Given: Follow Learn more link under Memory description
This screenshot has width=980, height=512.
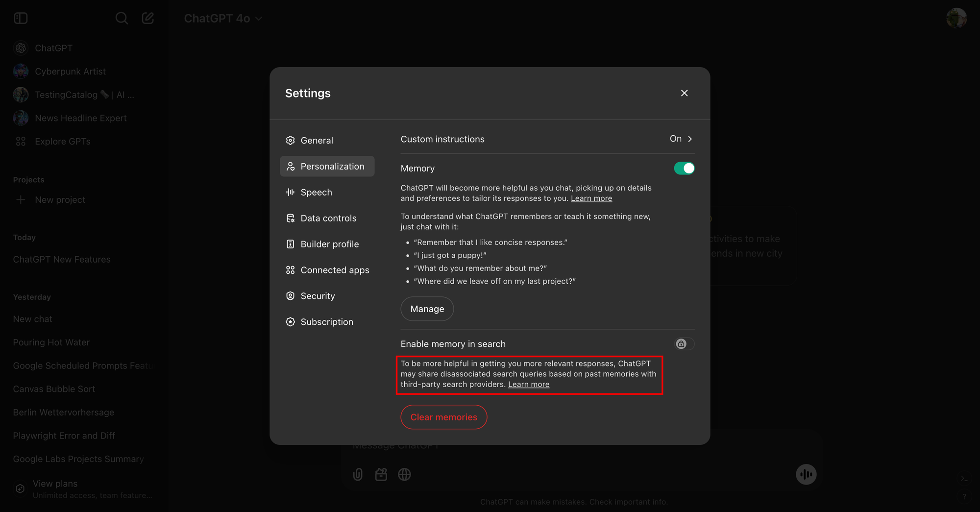Looking at the screenshot, I should point(591,198).
